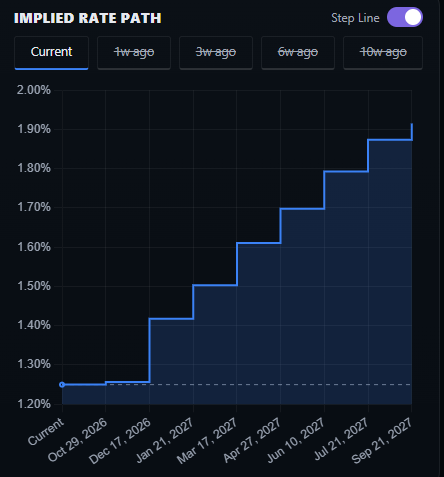Click the Current x-axis label

tap(46, 431)
